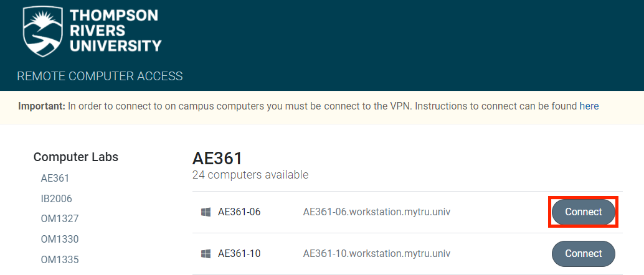Click the Windows icon beside AE361-10
This screenshot has height=275, width=644.
[x=206, y=254]
